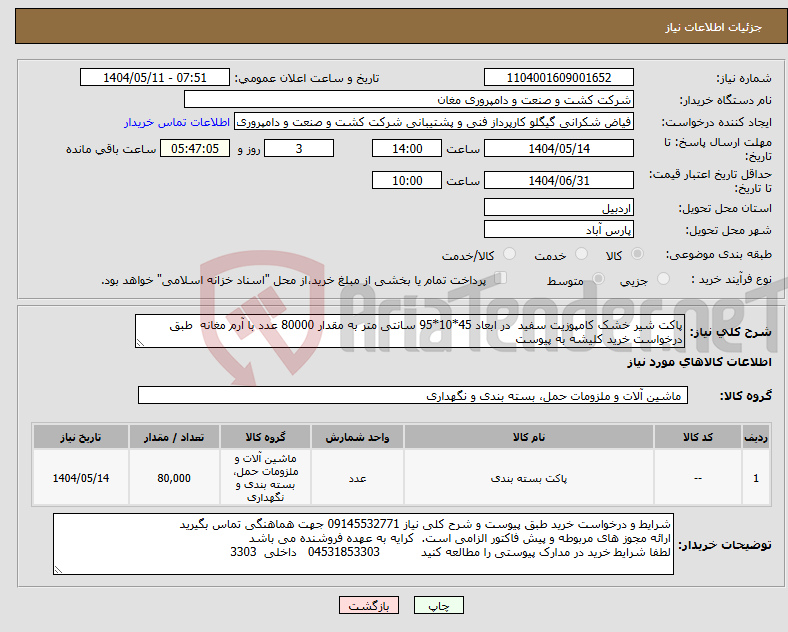This screenshot has height=632, width=788.
Task: Click the تعداد / مقدار column header
Action: pos(174,437)
